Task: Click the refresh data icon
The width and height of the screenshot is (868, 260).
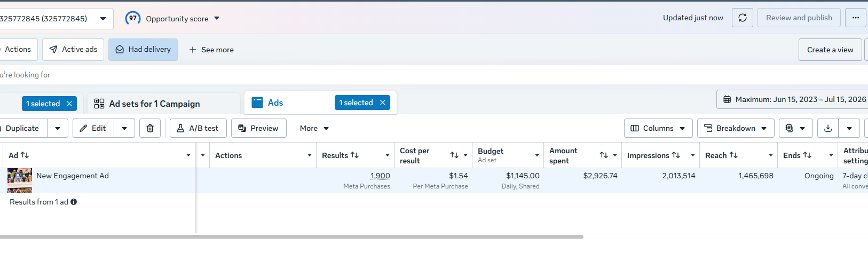Action: [743, 18]
